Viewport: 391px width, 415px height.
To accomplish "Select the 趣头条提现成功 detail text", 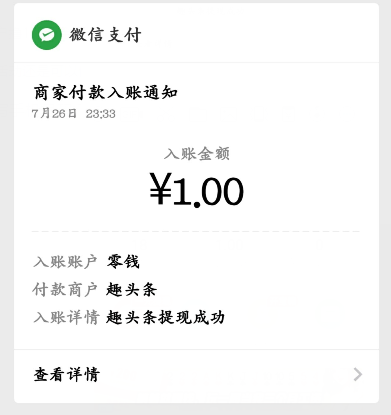I will pos(165,317).
